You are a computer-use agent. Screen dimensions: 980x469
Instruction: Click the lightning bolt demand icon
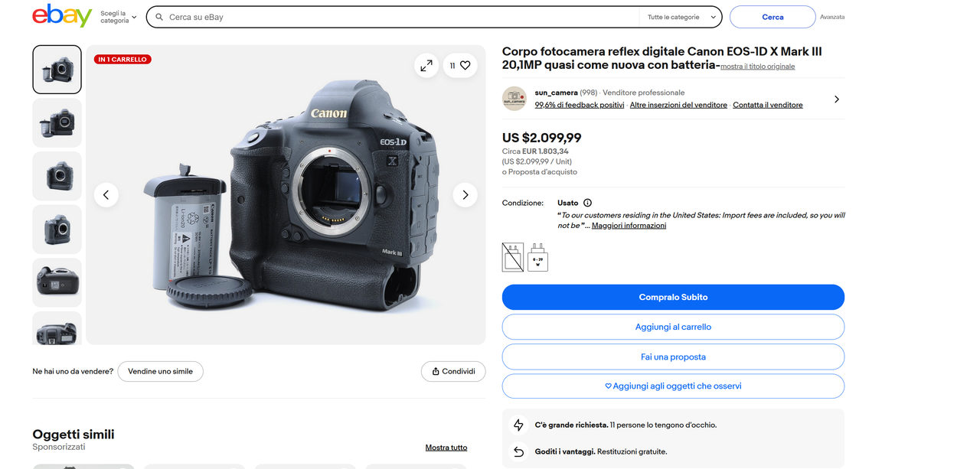pos(518,425)
